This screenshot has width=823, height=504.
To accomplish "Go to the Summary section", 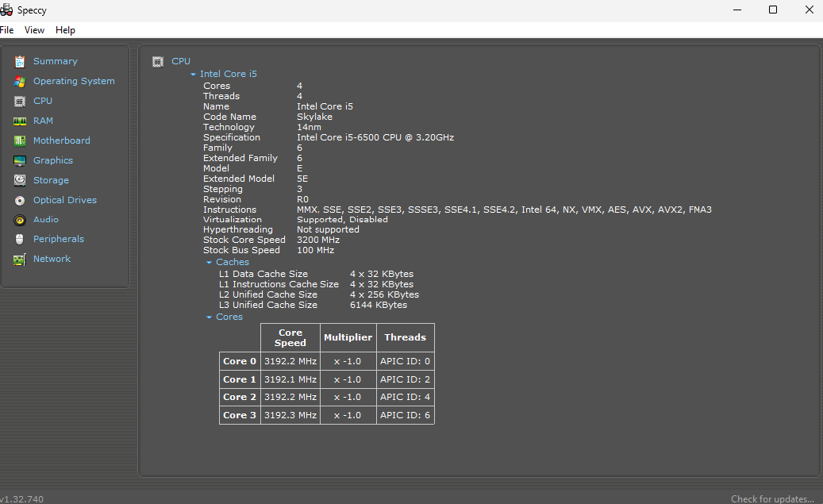I will click(55, 61).
